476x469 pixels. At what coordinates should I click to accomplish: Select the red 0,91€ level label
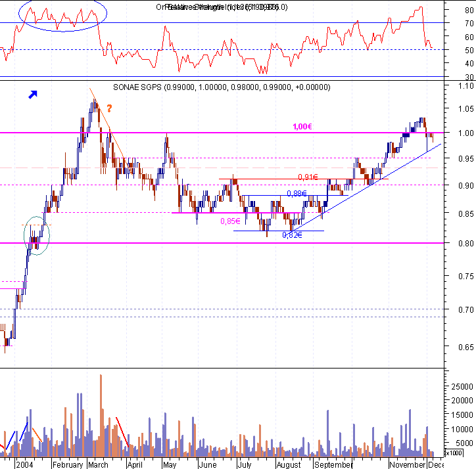pos(308,177)
